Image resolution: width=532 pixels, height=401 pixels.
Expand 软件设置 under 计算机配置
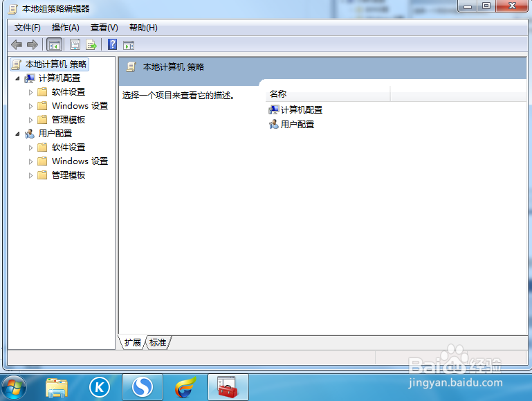tap(30, 92)
